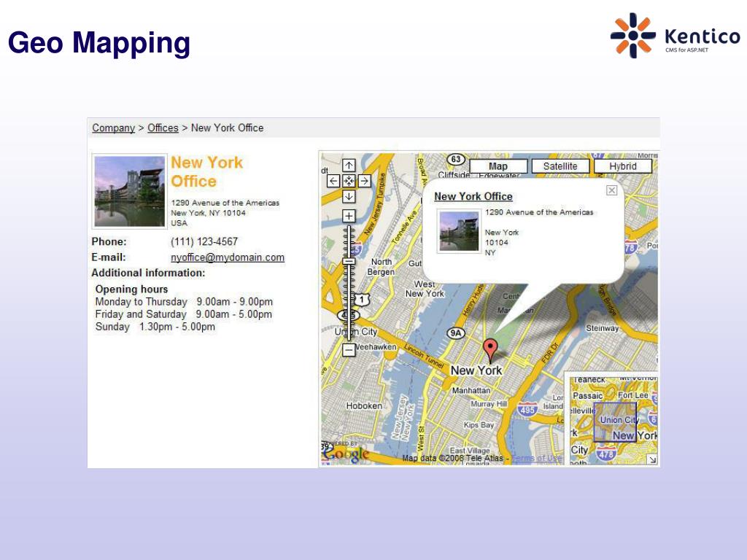The height and width of the screenshot is (560, 747).
Task: Open nyoffice@mydomain.com email link
Action: pyautogui.click(x=228, y=257)
